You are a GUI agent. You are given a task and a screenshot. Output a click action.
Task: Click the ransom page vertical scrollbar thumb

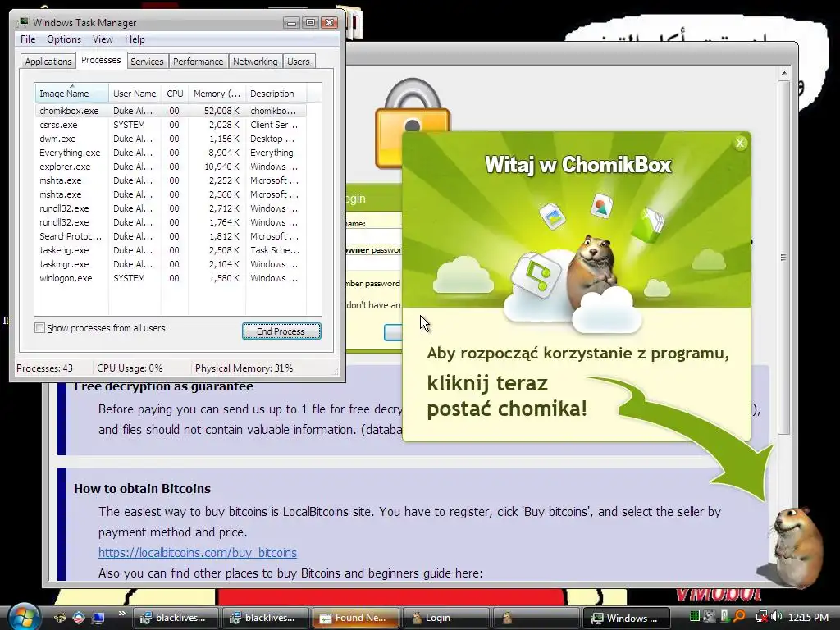point(783,257)
